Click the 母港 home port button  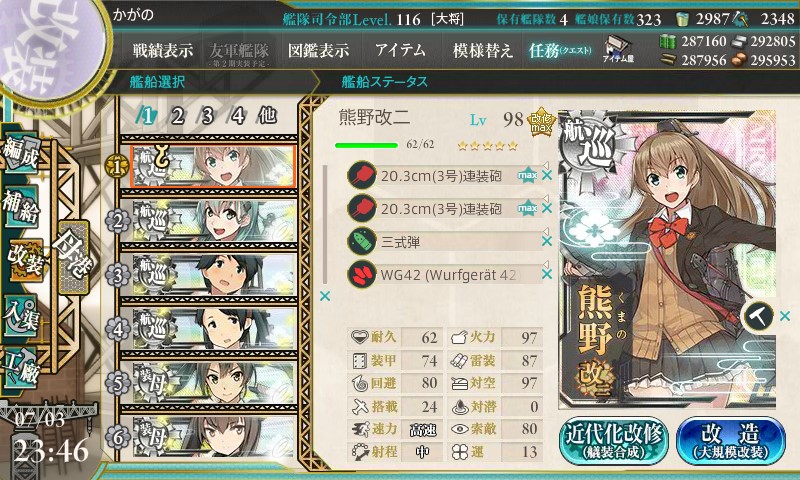(x=74, y=257)
